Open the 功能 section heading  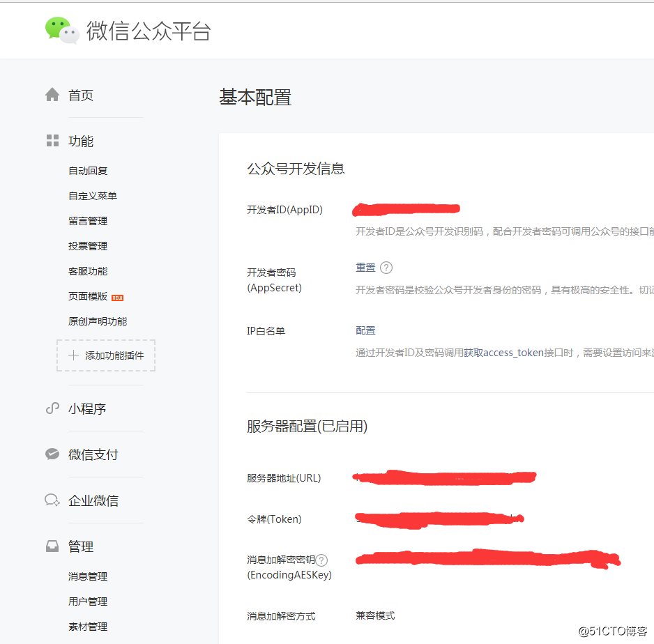coord(81,141)
